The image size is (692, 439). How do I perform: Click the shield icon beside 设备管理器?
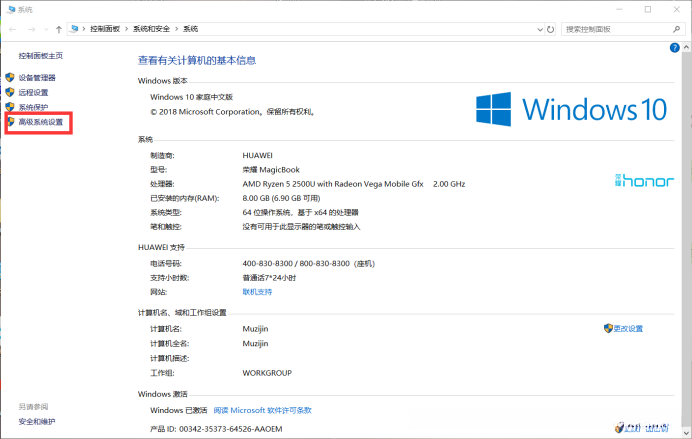point(10,78)
